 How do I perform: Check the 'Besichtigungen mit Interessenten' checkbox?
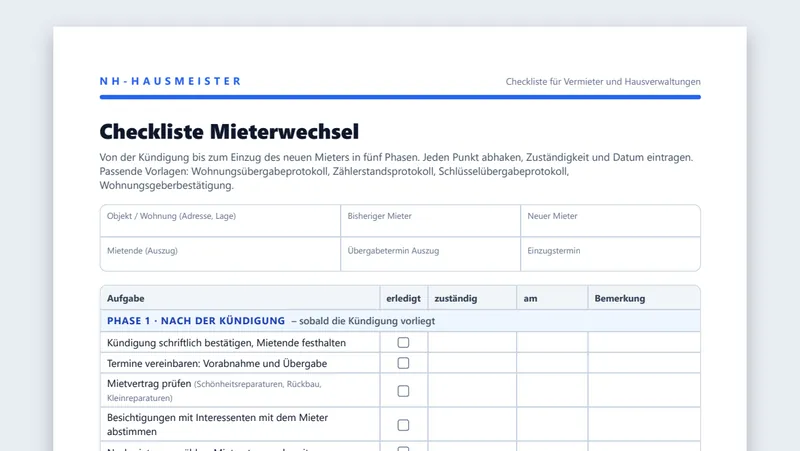coord(403,425)
